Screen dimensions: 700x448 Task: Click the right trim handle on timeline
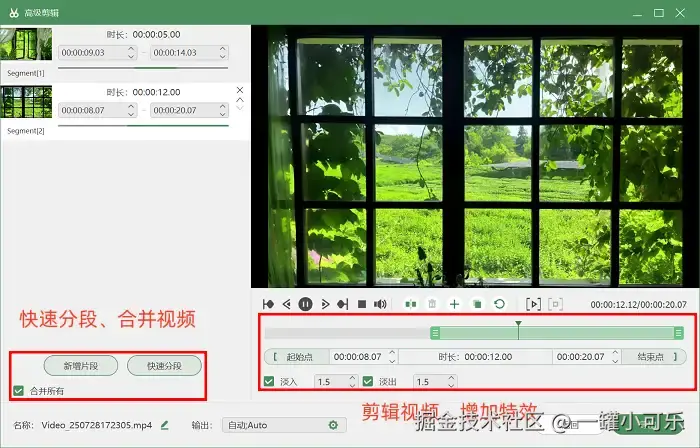coord(679,333)
